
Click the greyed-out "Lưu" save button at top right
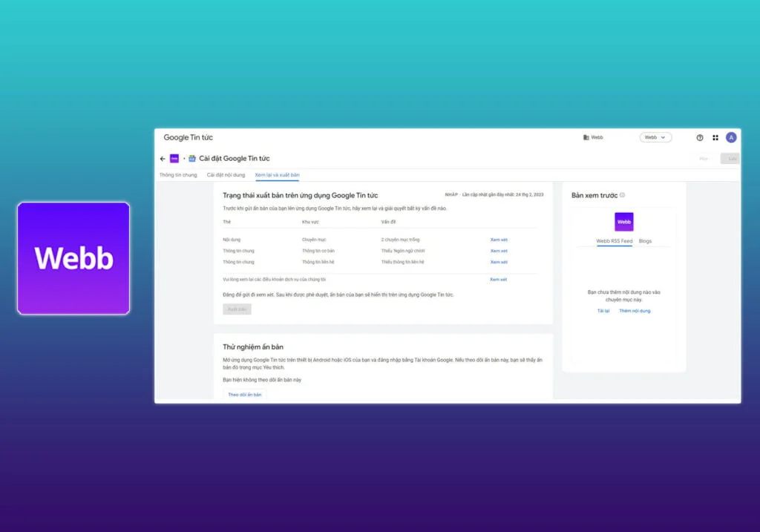click(730, 159)
